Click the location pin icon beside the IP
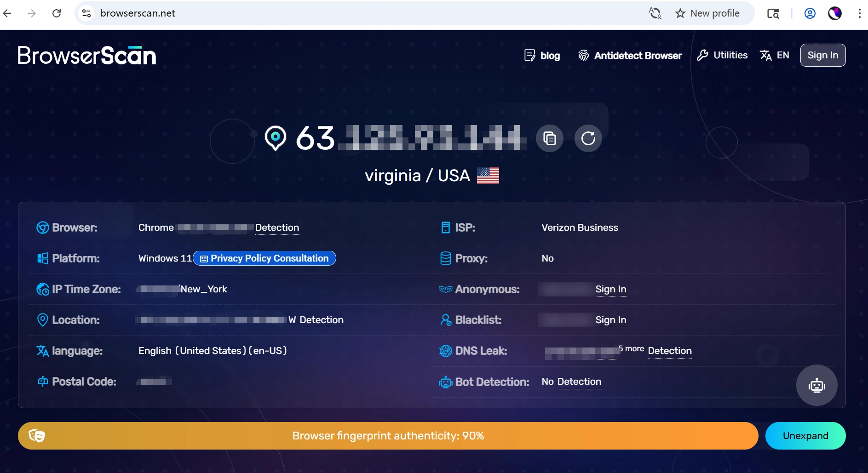 tap(276, 138)
